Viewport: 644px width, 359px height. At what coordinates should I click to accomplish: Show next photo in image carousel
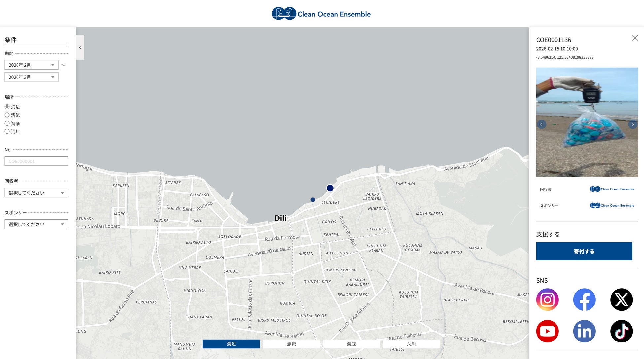[633, 125]
